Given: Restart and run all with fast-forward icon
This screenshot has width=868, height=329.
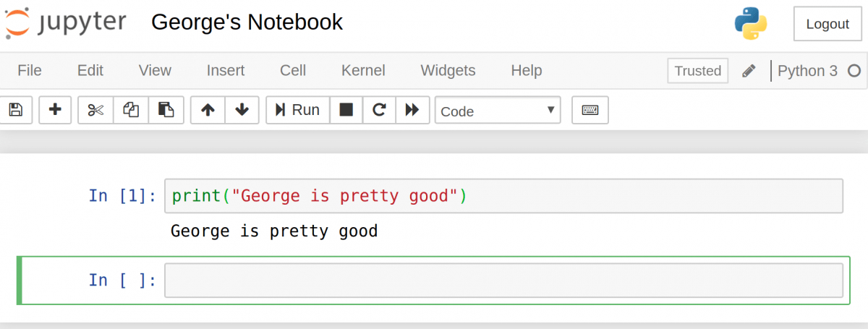Looking at the screenshot, I should coord(412,110).
